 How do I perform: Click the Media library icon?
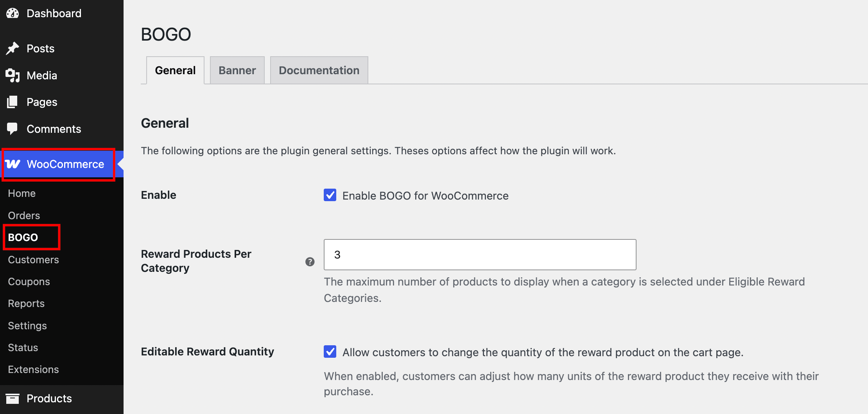point(13,75)
